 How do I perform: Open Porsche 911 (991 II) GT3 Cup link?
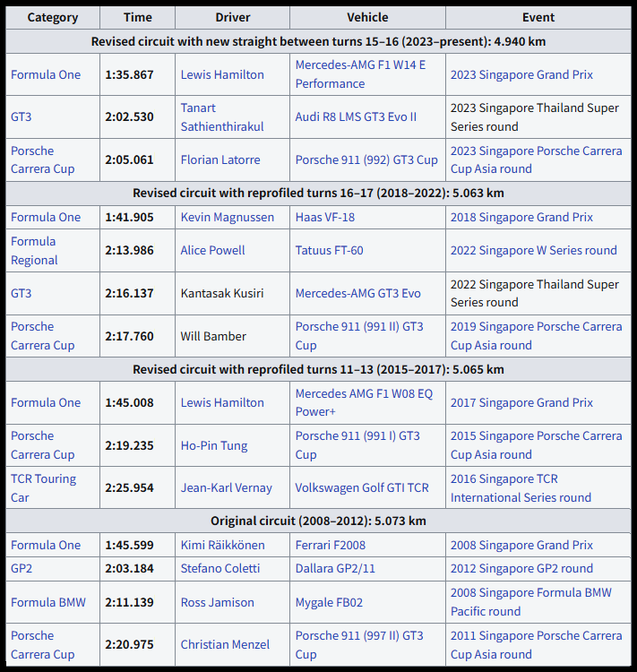click(x=359, y=336)
